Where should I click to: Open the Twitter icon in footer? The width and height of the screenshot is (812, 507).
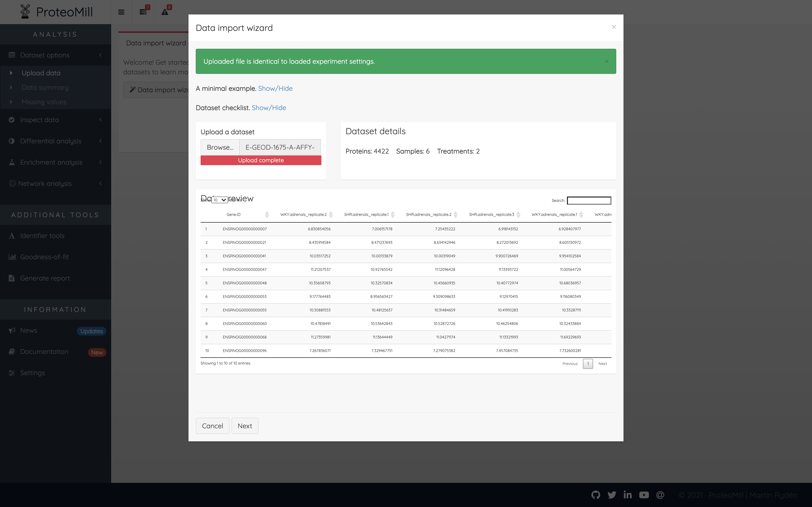[x=612, y=495]
